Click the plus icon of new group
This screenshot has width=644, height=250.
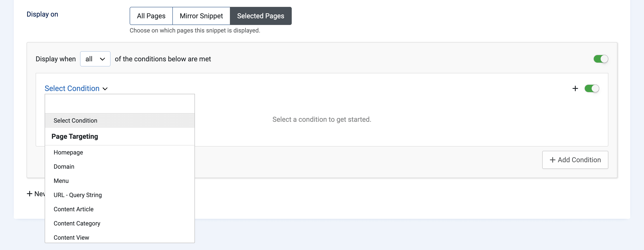(x=29, y=194)
